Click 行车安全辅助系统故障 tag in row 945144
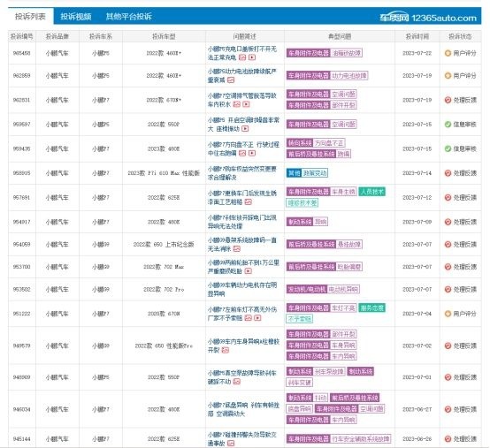The height and width of the screenshot is (448, 490). (361, 438)
